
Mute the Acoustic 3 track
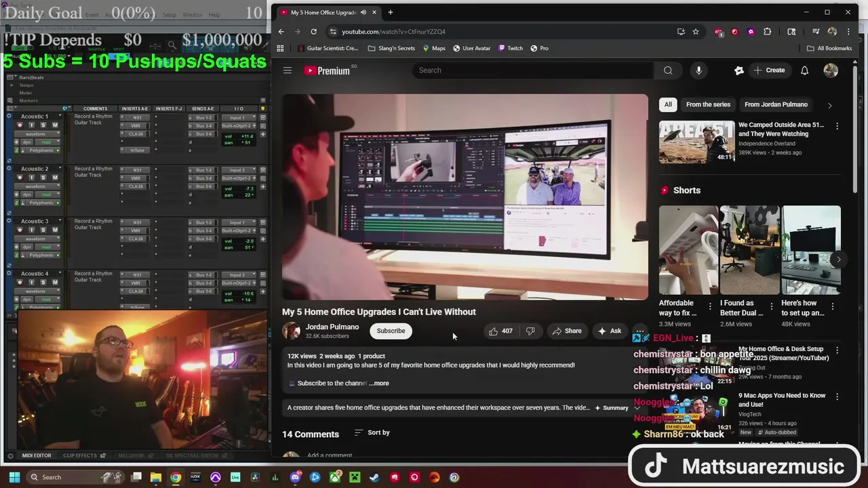pos(55,230)
